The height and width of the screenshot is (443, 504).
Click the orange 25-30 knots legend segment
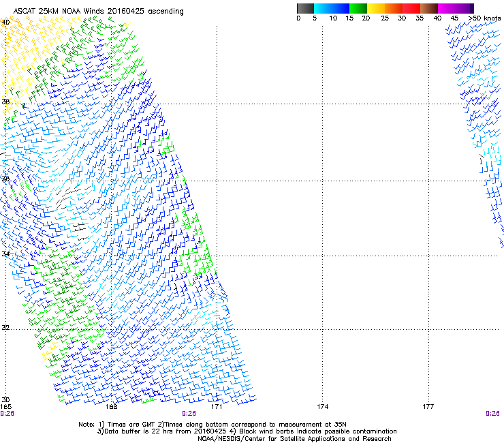[x=394, y=8]
